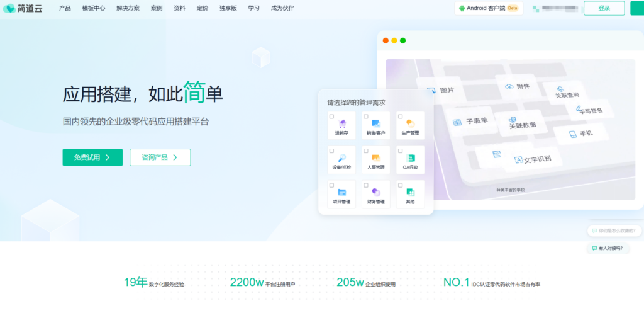
Task: Click the 进销存 shopping cart icon
Action: click(x=341, y=123)
